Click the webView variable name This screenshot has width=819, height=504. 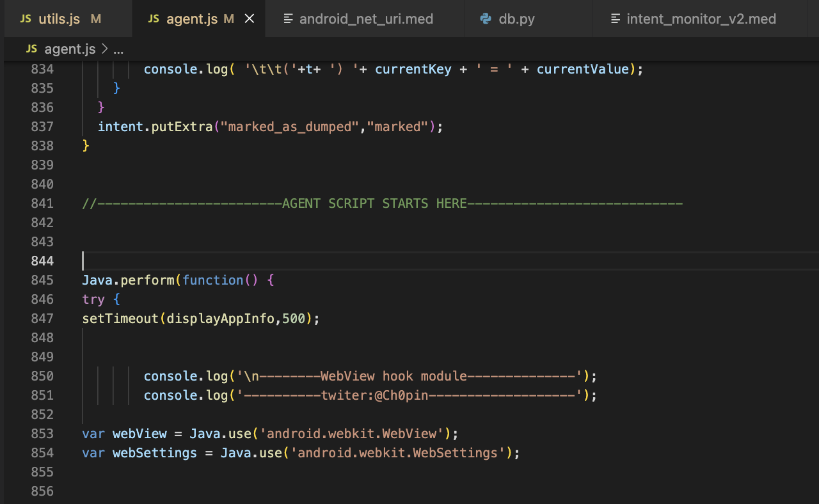[x=139, y=434]
